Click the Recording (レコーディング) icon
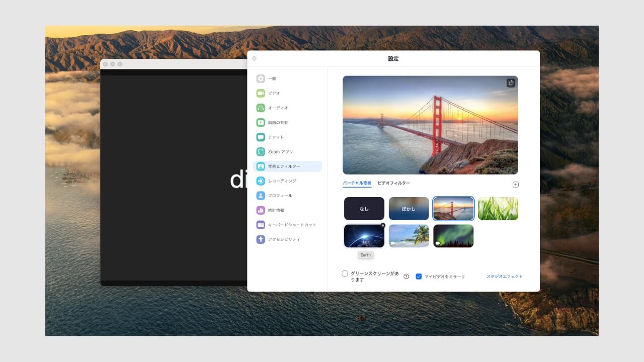Image resolution: width=644 pixels, height=362 pixels. pyautogui.click(x=260, y=181)
